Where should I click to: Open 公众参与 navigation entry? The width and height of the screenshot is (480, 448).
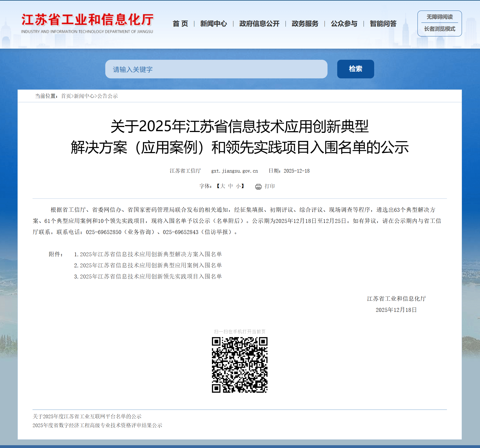(x=344, y=24)
